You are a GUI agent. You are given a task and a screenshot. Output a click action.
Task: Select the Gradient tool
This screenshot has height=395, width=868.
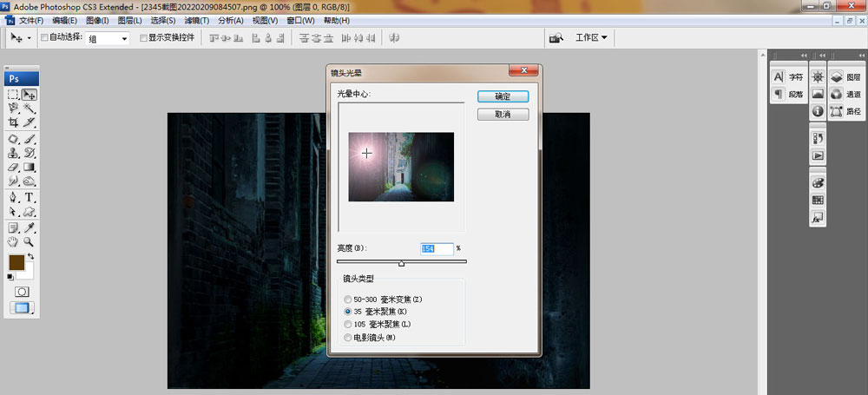30,167
